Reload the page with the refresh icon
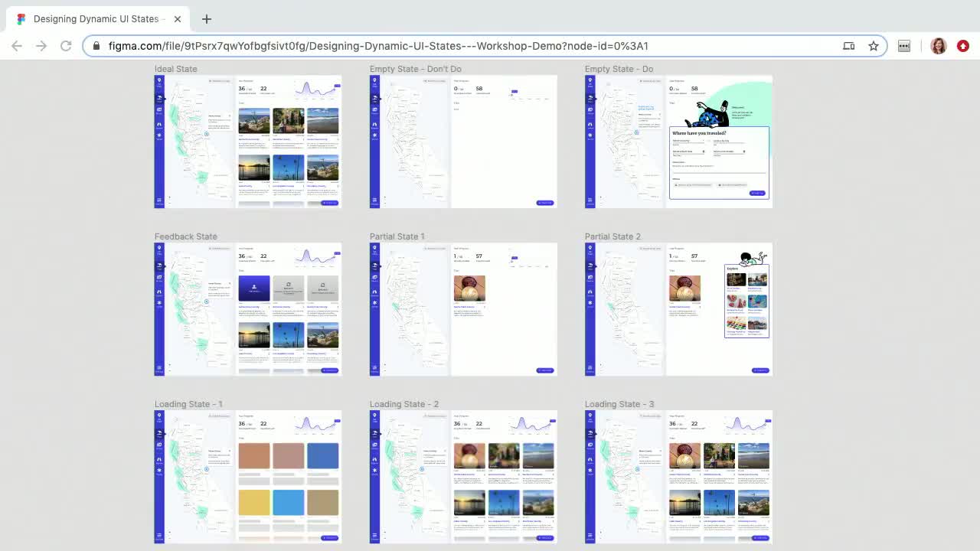 click(66, 46)
